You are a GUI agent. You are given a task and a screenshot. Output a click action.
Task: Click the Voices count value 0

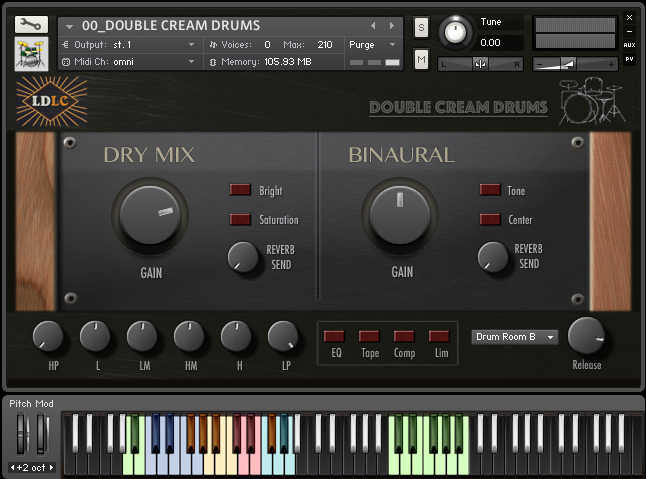(x=267, y=44)
